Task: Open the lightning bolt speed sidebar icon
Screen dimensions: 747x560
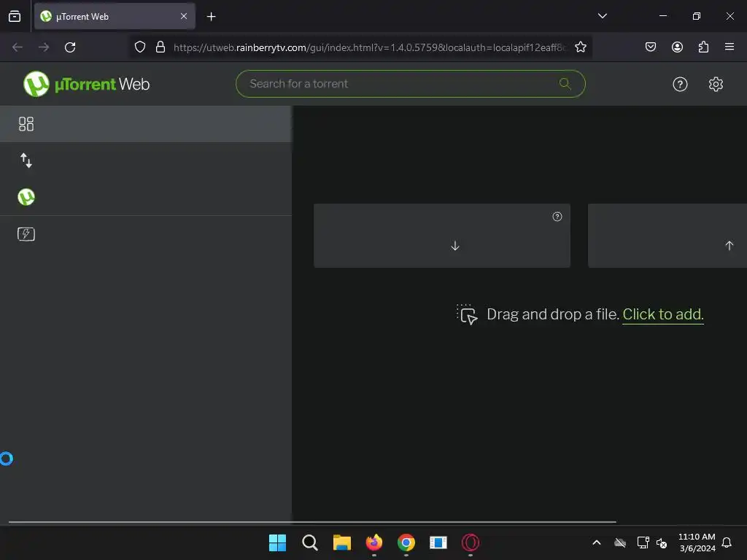Action: pyautogui.click(x=26, y=234)
